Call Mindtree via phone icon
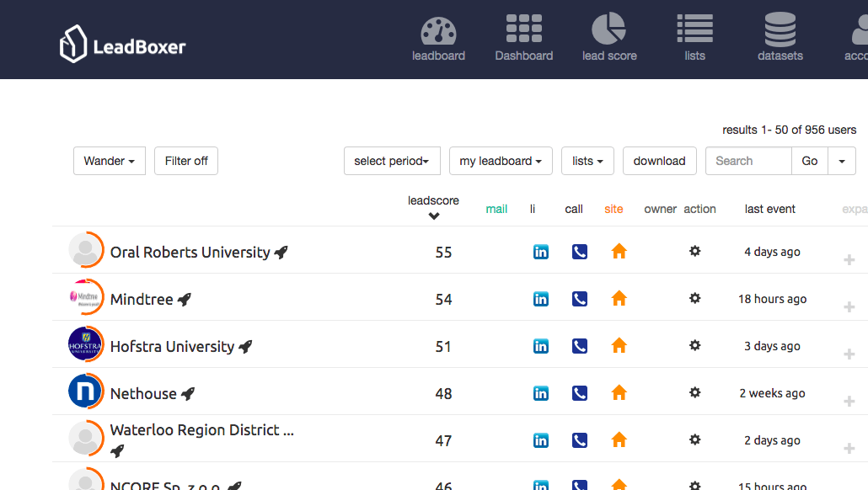This screenshot has width=868, height=490. 580,299
